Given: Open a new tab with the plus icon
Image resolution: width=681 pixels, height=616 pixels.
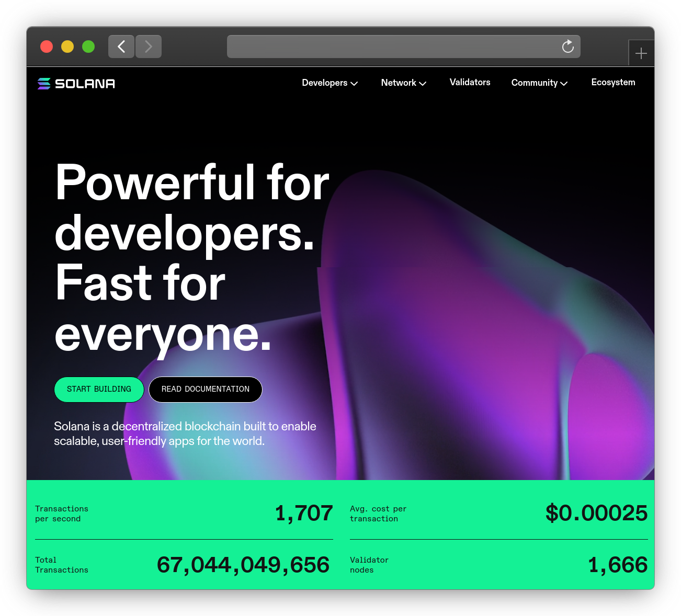Looking at the screenshot, I should point(641,53).
